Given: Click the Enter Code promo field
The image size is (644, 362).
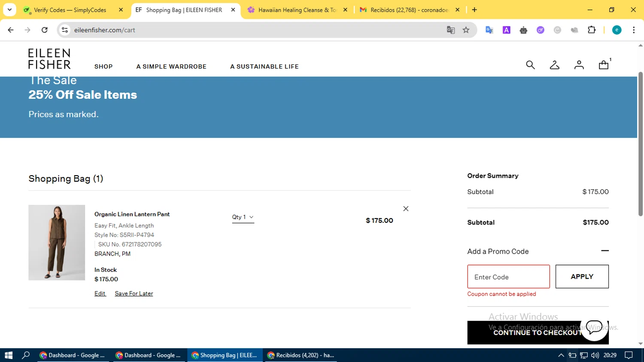Looking at the screenshot, I should click(x=508, y=277).
